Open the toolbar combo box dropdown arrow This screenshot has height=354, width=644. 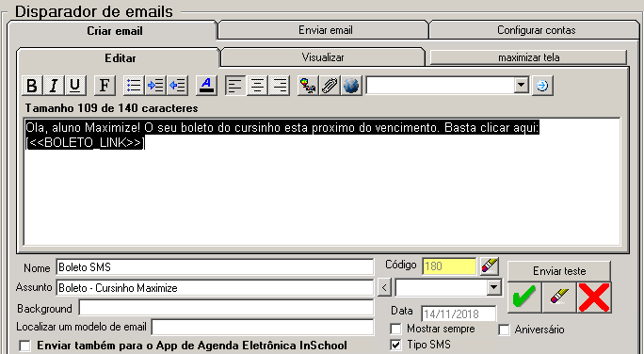[x=522, y=86]
